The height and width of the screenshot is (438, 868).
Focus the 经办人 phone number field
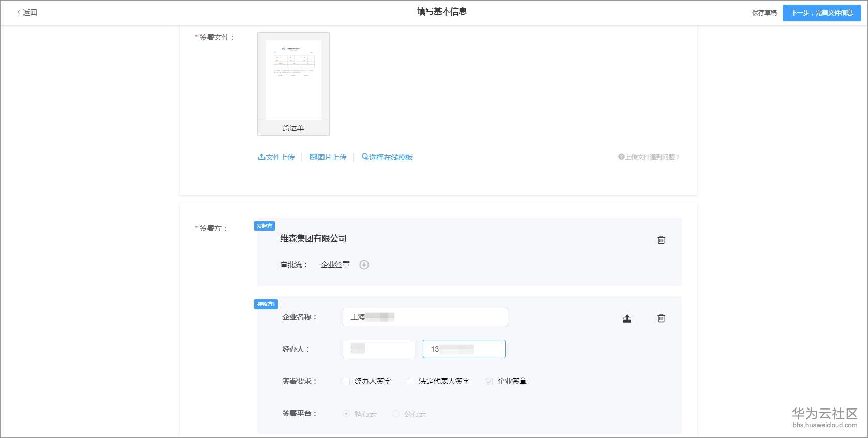click(464, 349)
